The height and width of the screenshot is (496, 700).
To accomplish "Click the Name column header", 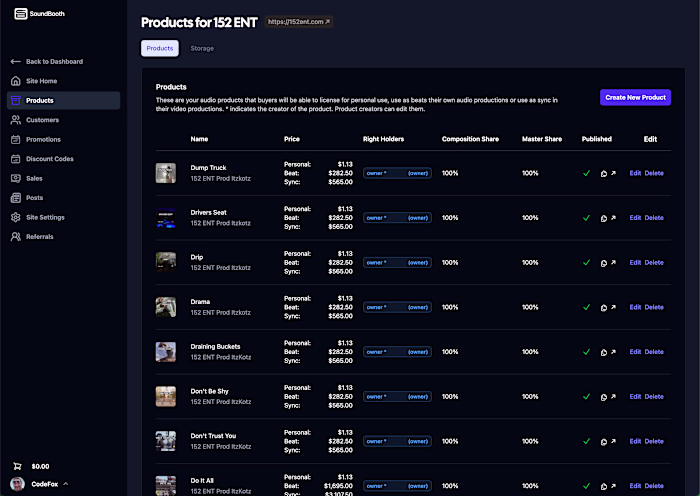I will (x=199, y=139).
